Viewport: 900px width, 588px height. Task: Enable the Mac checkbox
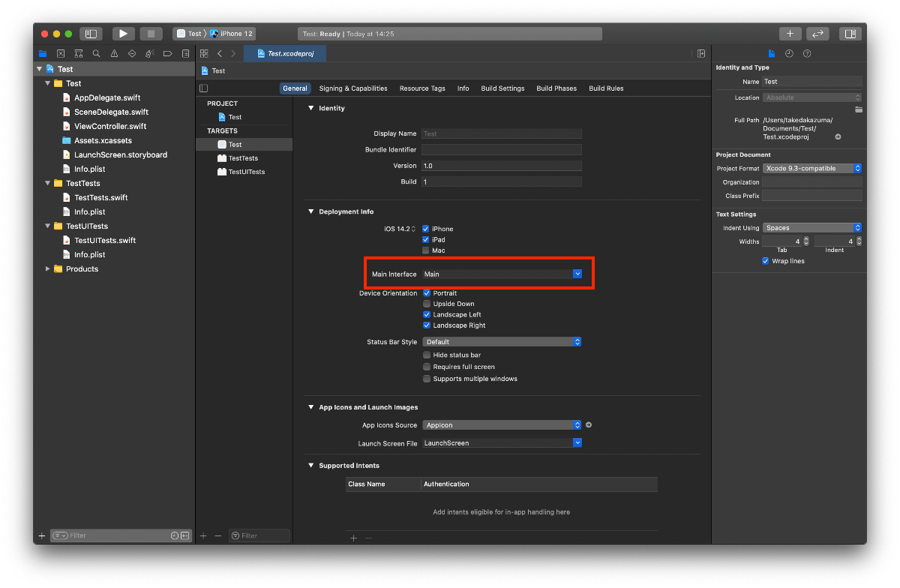(426, 250)
